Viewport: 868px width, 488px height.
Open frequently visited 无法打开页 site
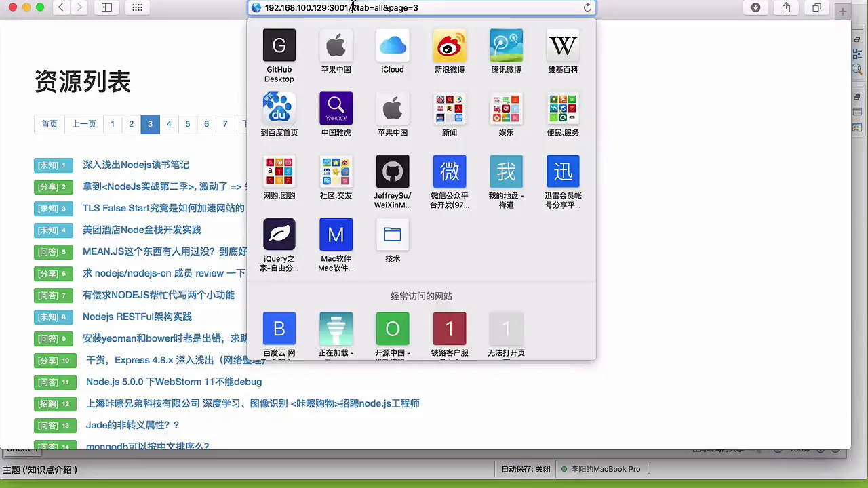click(x=507, y=329)
